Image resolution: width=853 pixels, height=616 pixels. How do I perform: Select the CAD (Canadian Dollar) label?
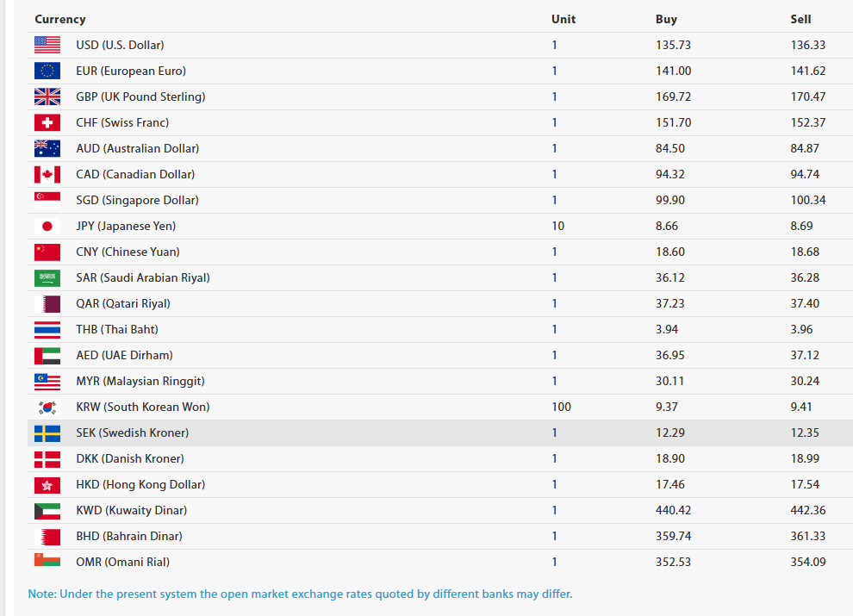coord(135,174)
